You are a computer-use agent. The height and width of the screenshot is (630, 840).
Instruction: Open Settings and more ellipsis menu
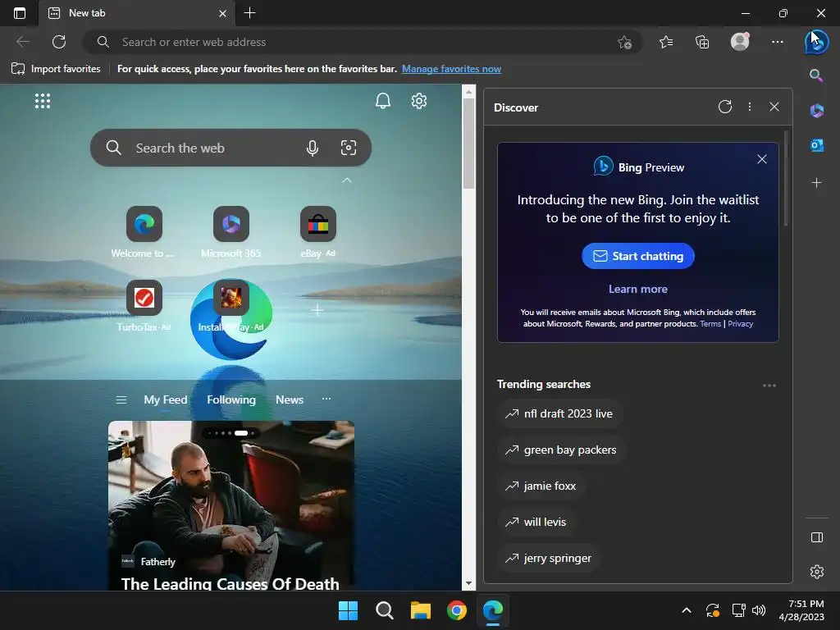coord(778,42)
